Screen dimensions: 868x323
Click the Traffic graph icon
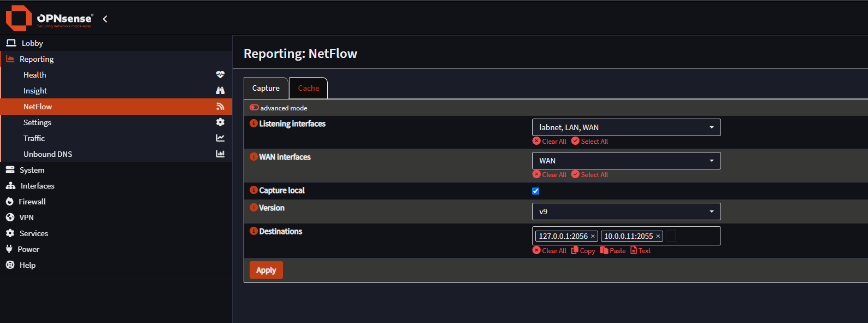coord(220,138)
